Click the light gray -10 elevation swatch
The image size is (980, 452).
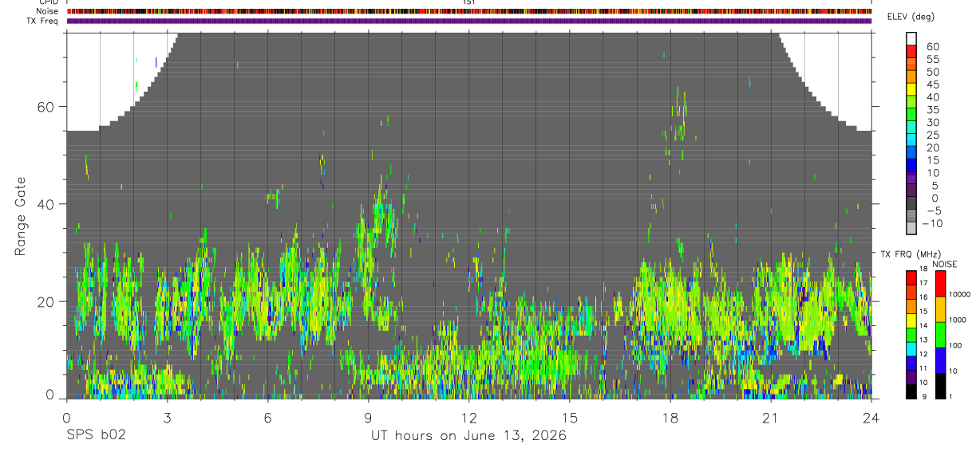click(x=911, y=229)
